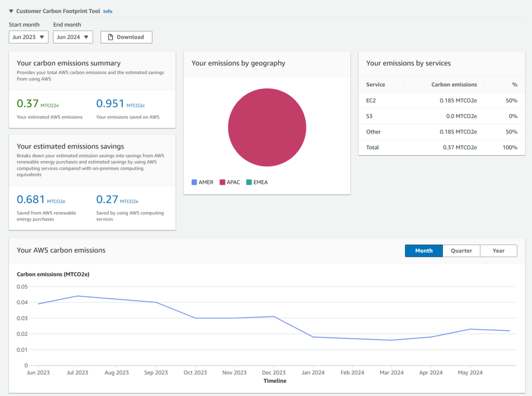Click the AMER legend color swatch

[x=195, y=182]
